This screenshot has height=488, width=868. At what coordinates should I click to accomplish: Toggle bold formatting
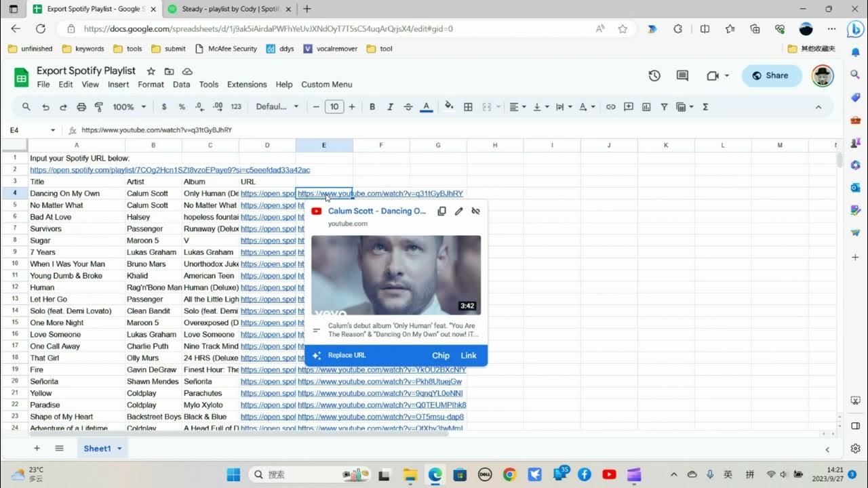[372, 107]
